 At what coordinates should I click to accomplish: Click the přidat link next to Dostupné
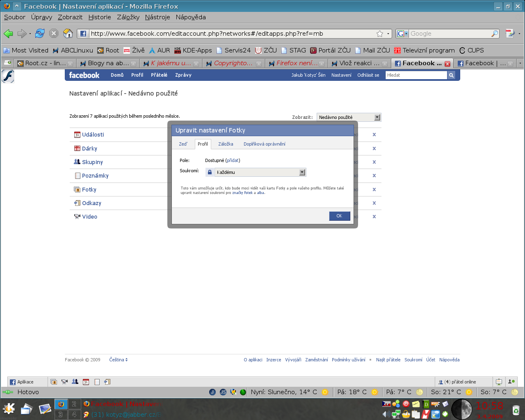(x=233, y=160)
